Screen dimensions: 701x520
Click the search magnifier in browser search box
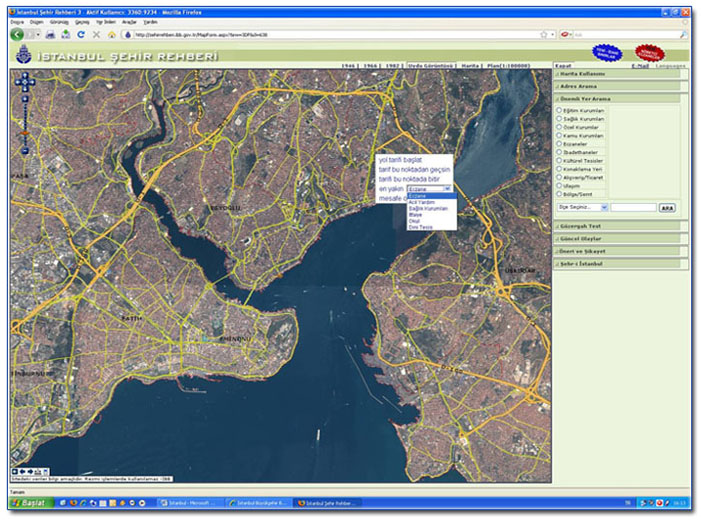683,34
